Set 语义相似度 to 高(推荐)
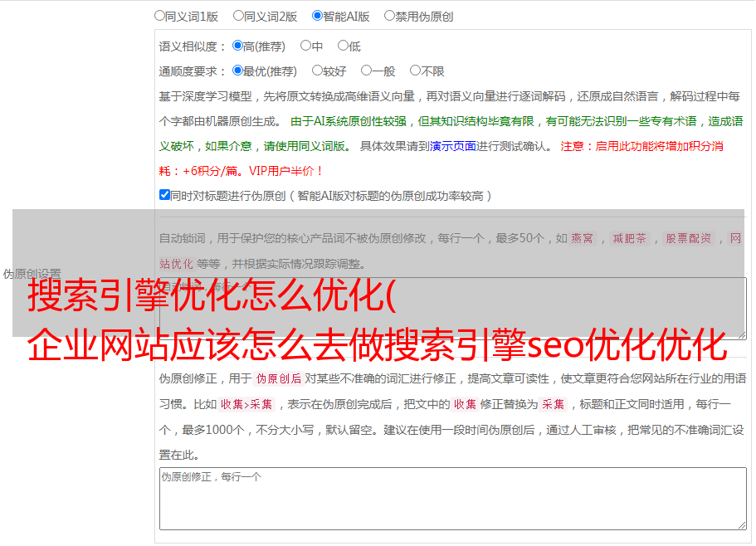756x546 pixels. click(x=237, y=46)
